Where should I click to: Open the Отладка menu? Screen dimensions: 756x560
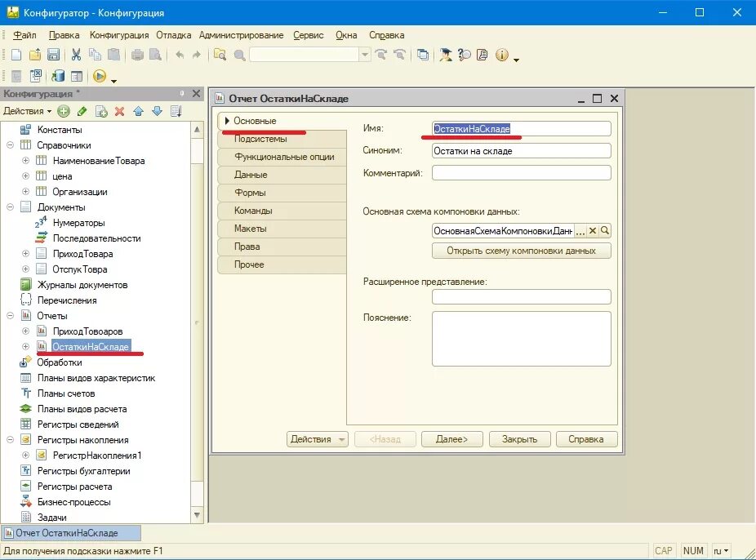tap(174, 35)
